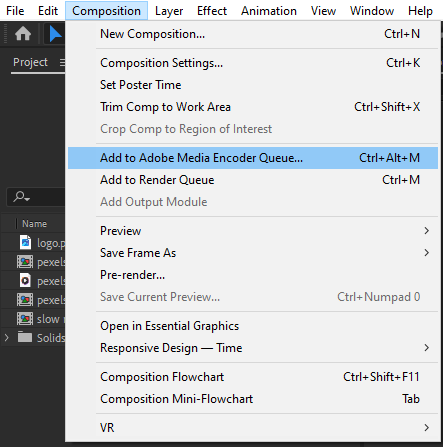Open the Layer menu

pyautogui.click(x=169, y=11)
